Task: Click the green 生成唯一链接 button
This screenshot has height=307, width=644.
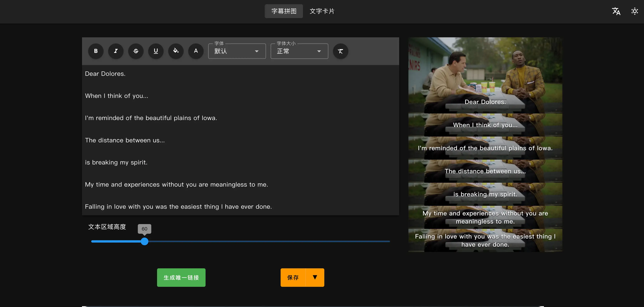Action: point(181,277)
